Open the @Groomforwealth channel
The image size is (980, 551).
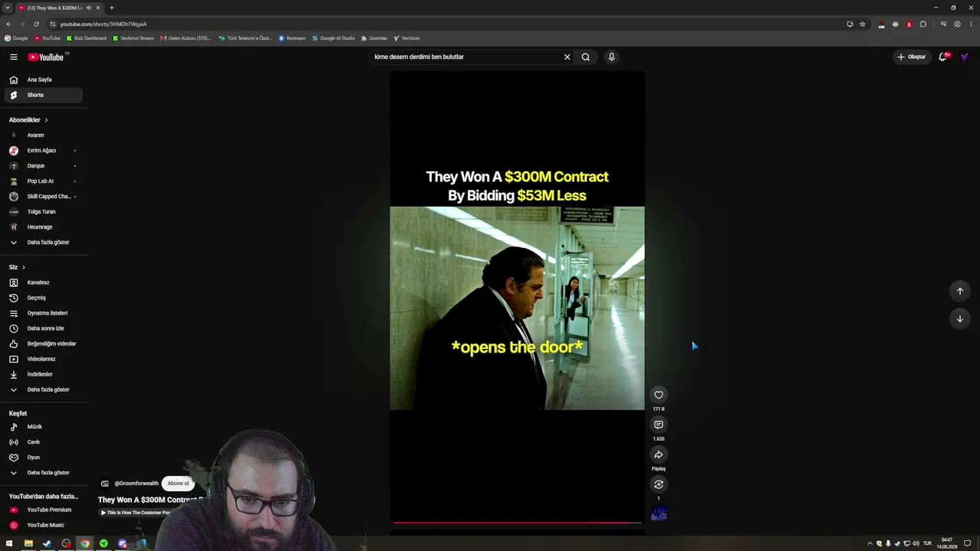pyautogui.click(x=136, y=484)
